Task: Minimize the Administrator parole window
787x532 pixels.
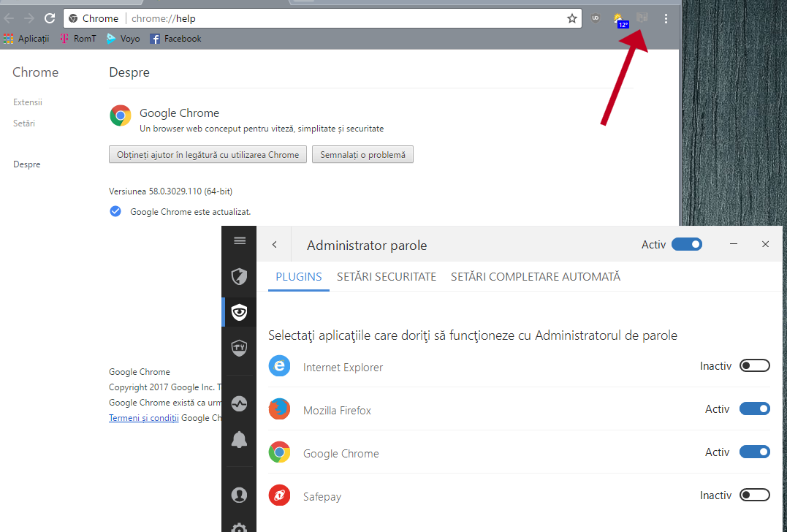Action: [734, 244]
